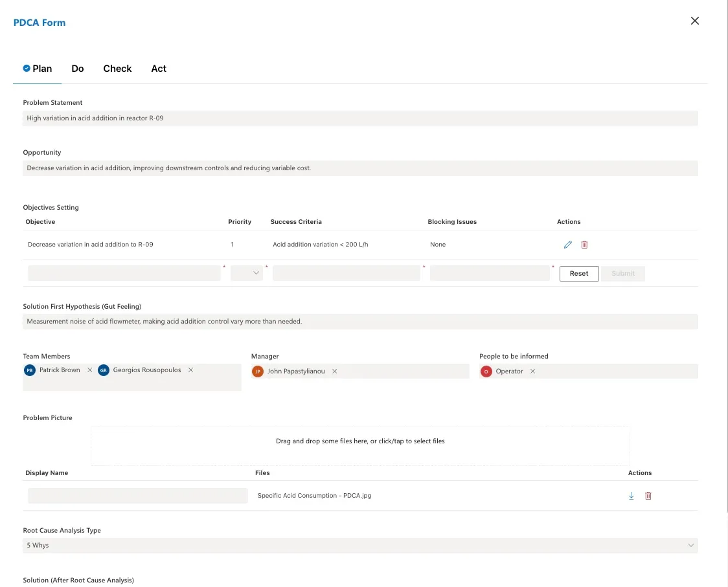Open the Priority dropdown for new objective
The width and height of the screenshot is (728, 587).
point(247,273)
